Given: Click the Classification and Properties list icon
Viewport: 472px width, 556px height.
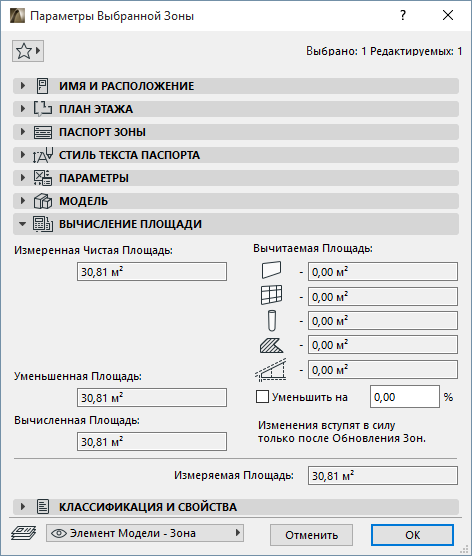Looking at the screenshot, I should (x=43, y=507).
